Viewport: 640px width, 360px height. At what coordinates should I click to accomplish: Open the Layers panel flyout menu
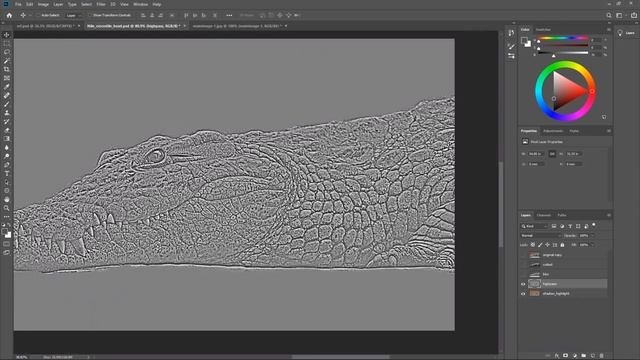point(609,215)
